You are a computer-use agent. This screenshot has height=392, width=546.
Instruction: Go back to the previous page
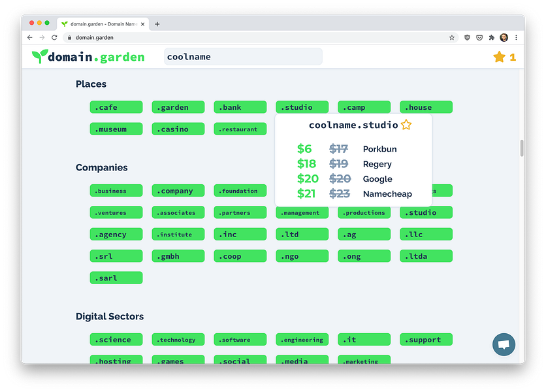point(30,38)
